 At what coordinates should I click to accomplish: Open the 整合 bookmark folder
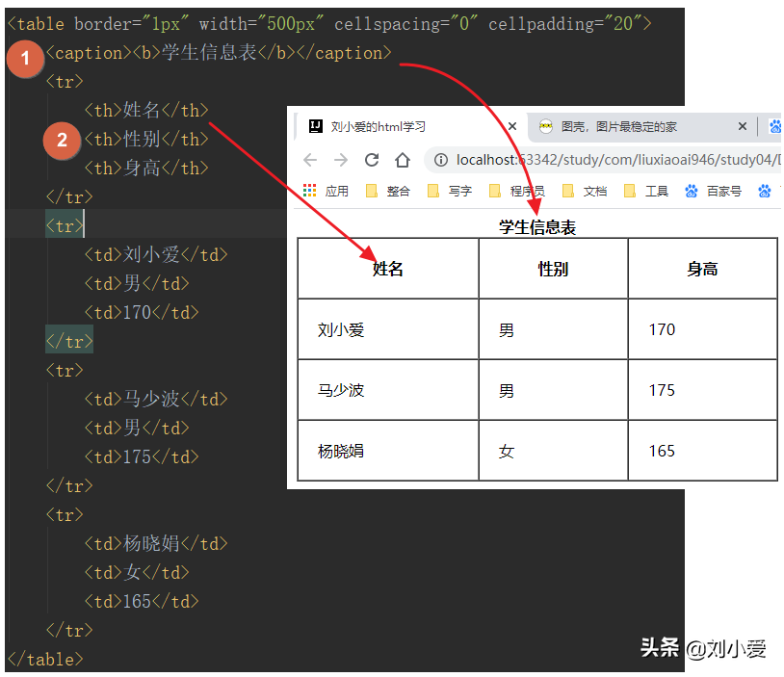[x=388, y=191]
